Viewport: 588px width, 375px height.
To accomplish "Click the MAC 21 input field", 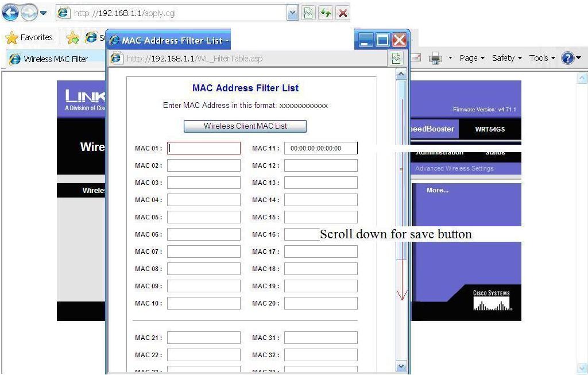I will tap(204, 338).
